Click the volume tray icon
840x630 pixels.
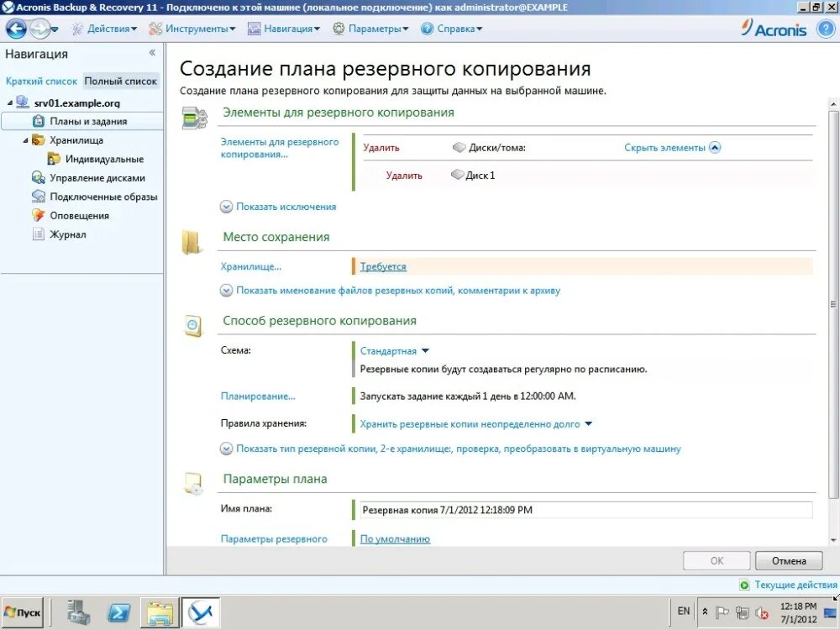[x=761, y=612]
